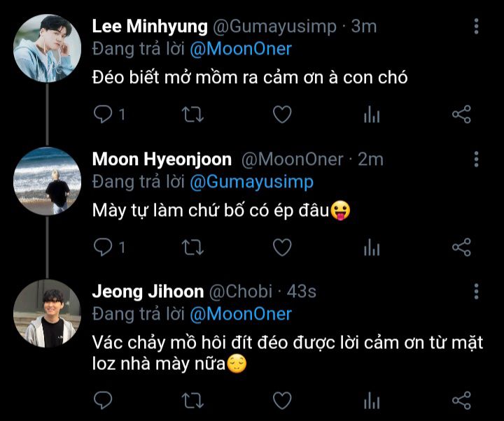504x421 pixels.
Task: Open Jeong Jihoon's profile picture
Action: (x=48, y=313)
